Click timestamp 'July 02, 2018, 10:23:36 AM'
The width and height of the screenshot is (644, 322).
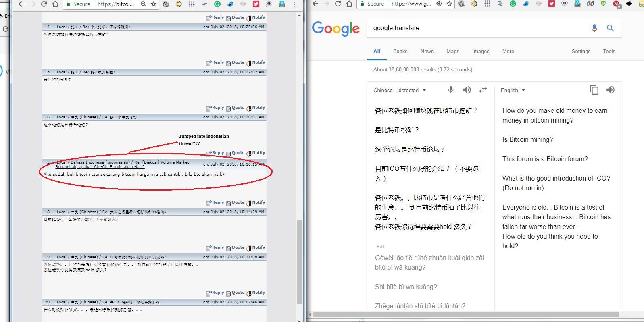click(237, 27)
